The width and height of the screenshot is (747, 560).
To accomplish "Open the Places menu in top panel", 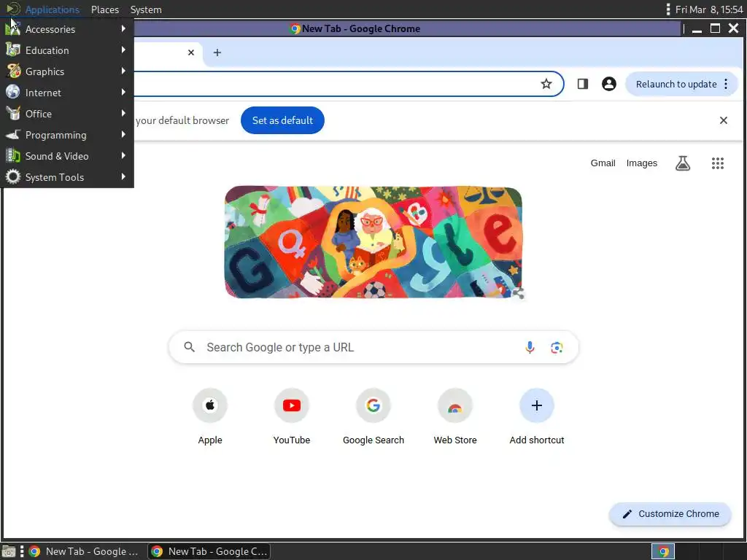I will pyautogui.click(x=105, y=9).
